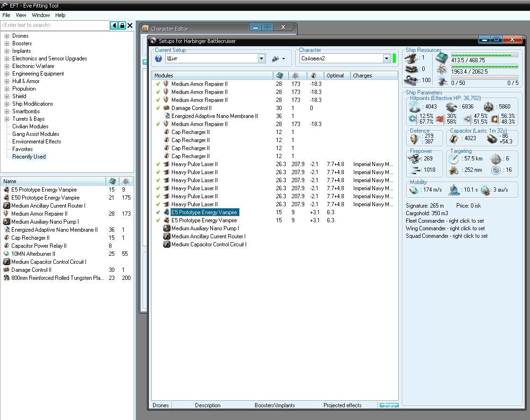Open the Character dropdown arrow

[x=387, y=59]
